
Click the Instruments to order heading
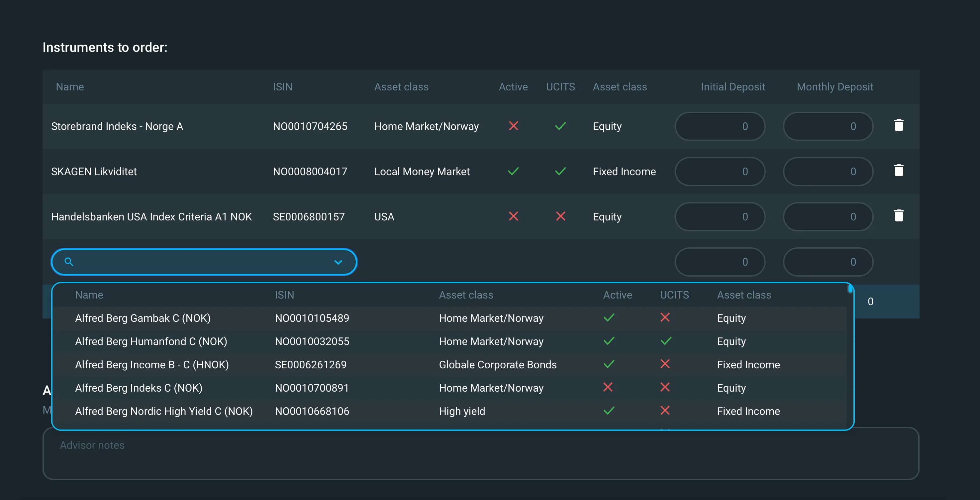coord(105,47)
